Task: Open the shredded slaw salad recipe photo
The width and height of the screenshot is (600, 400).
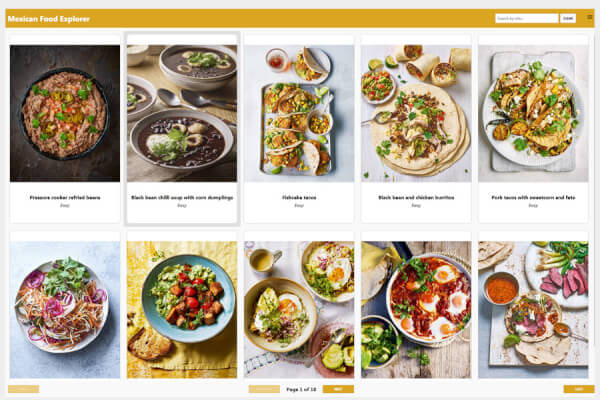Action: click(65, 310)
